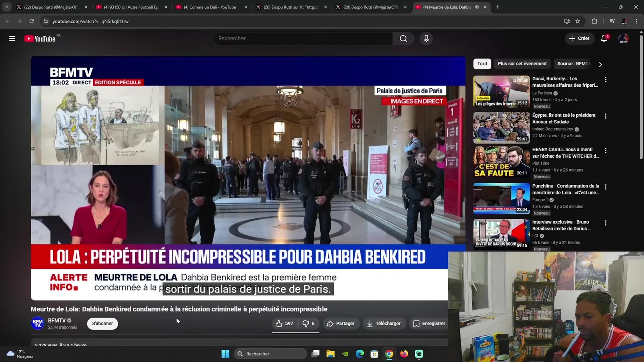Open the install/cast icon in the address bar
Viewport: 644px width, 362px height.
[567, 21]
